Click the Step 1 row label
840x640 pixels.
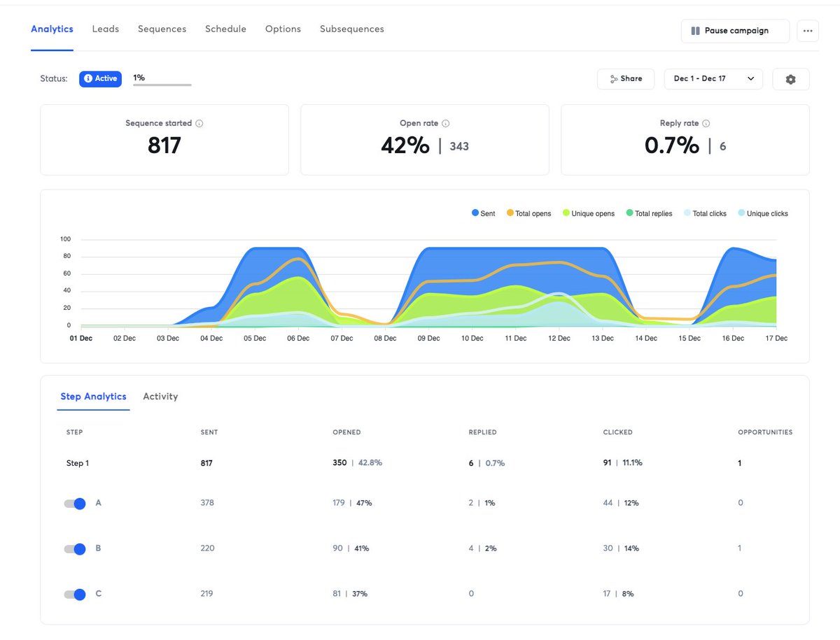(78, 463)
